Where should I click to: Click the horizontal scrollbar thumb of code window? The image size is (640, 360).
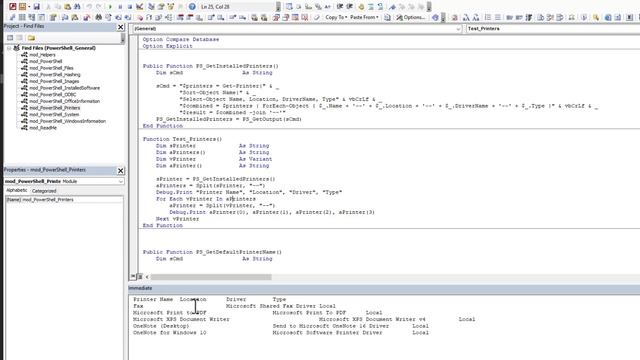211,277
